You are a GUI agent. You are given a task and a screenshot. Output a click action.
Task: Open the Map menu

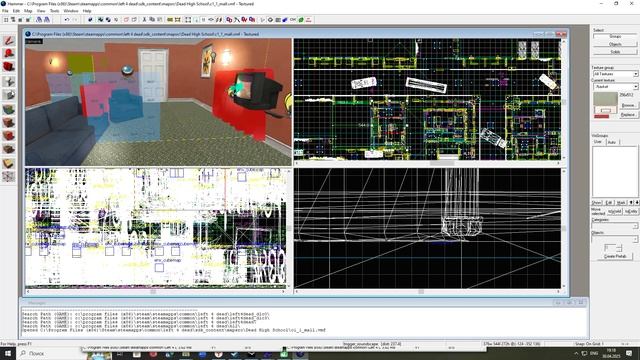(28, 11)
